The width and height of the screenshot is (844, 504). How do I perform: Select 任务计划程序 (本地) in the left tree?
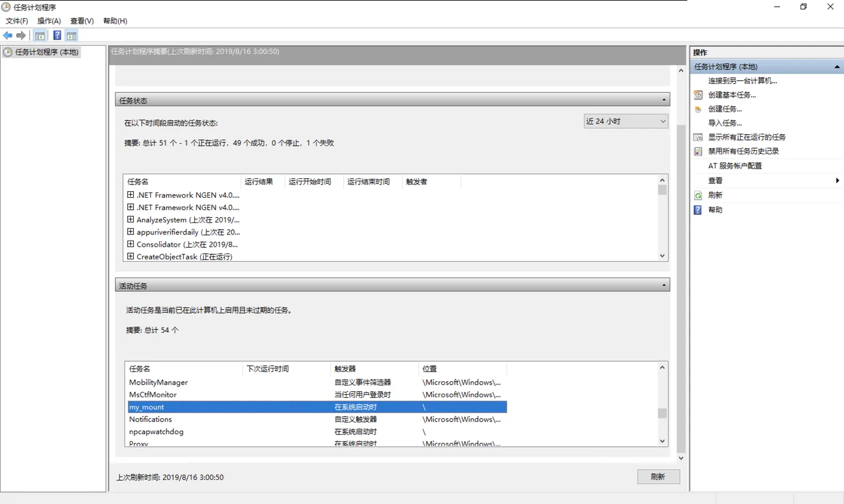point(46,52)
